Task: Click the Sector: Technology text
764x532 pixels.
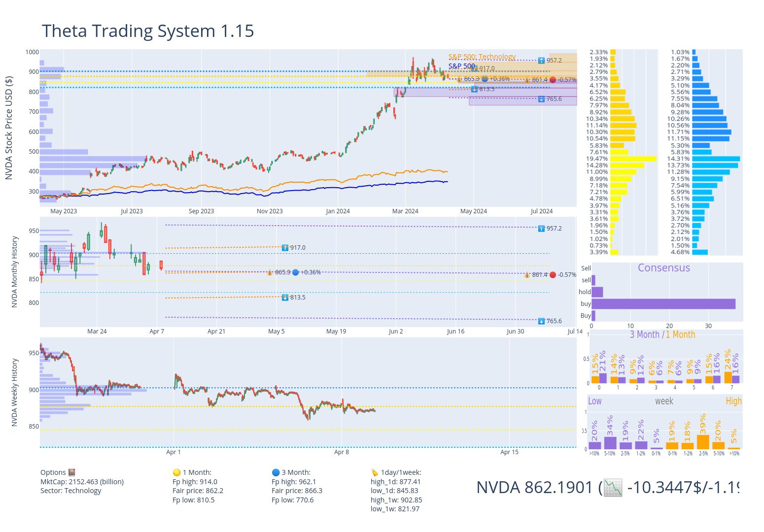Action: [x=71, y=491]
